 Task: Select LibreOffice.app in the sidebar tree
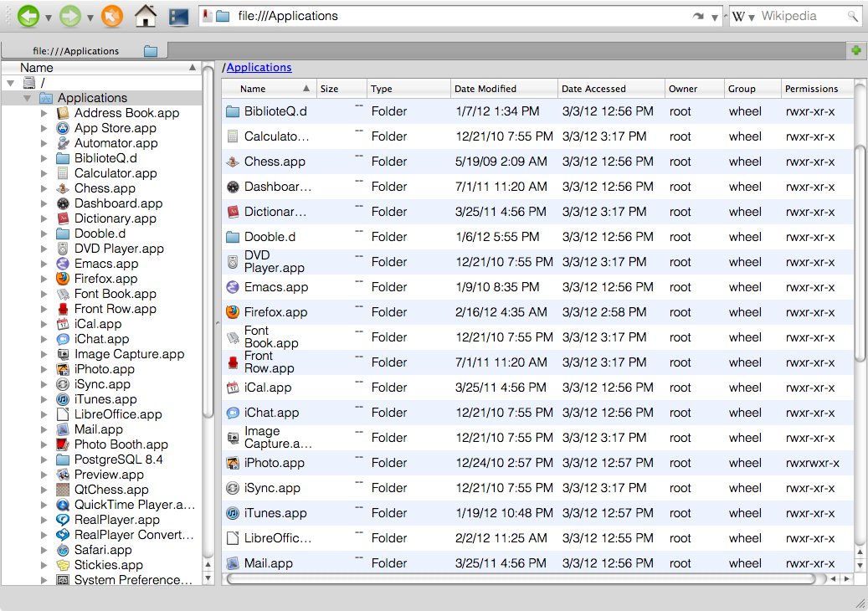(118, 414)
